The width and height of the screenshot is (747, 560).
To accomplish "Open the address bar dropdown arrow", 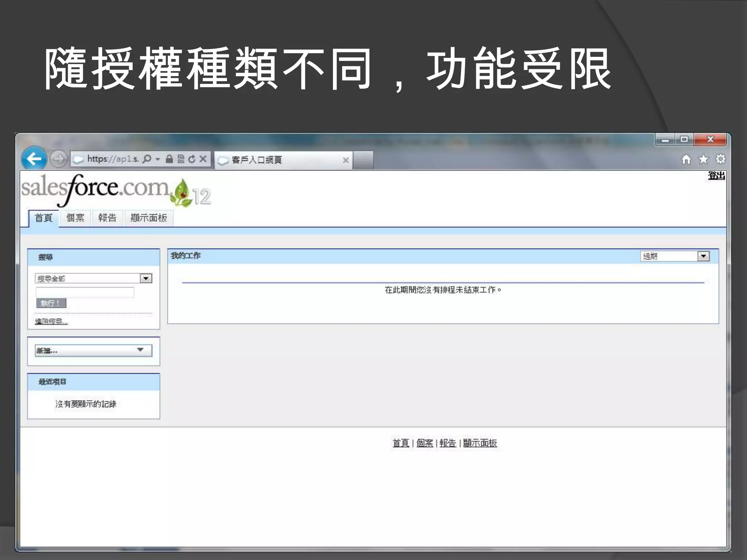I will [158, 159].
